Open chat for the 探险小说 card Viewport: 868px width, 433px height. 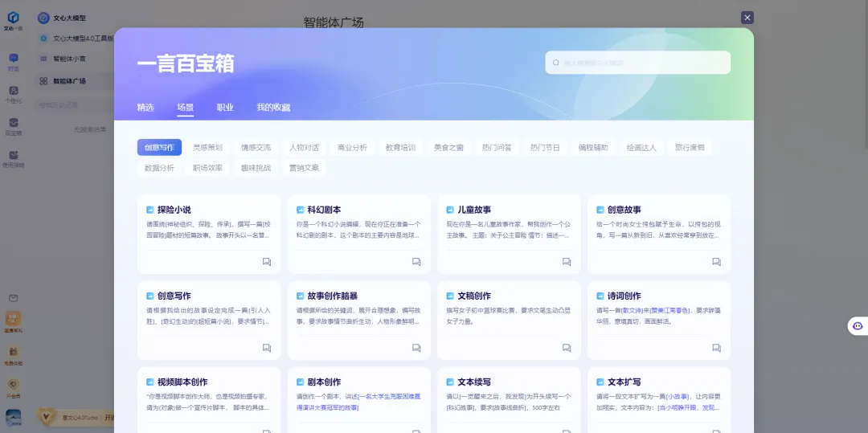[266, 262]
